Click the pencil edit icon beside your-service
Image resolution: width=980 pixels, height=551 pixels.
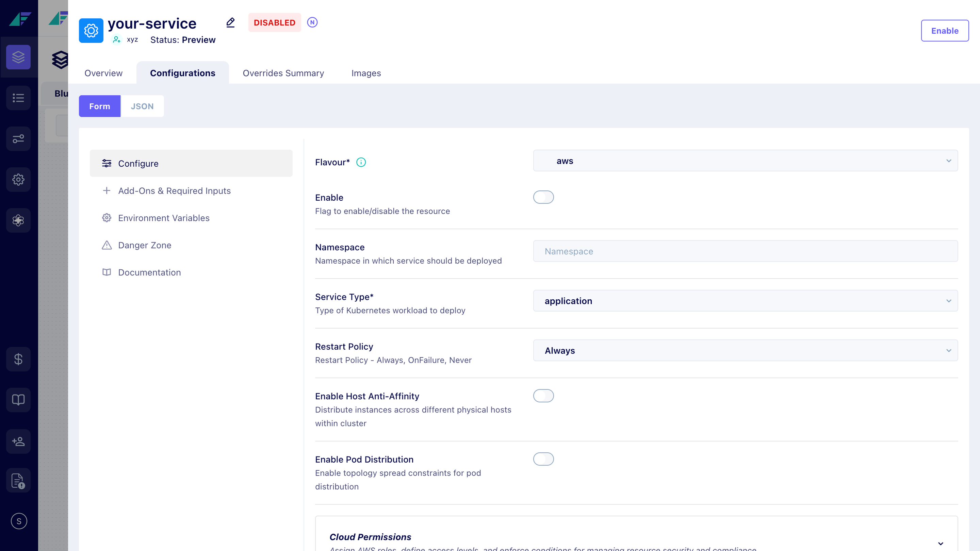click(230, 22)
